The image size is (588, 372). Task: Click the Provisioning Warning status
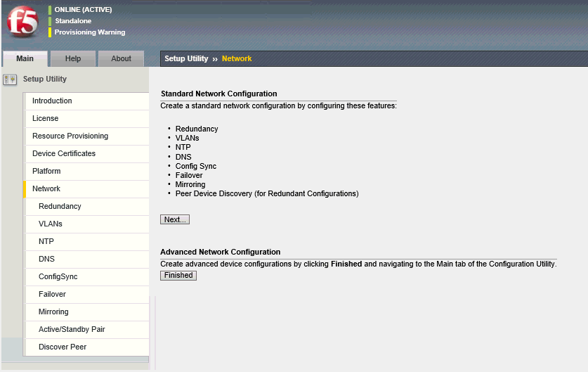coord(90,32)
